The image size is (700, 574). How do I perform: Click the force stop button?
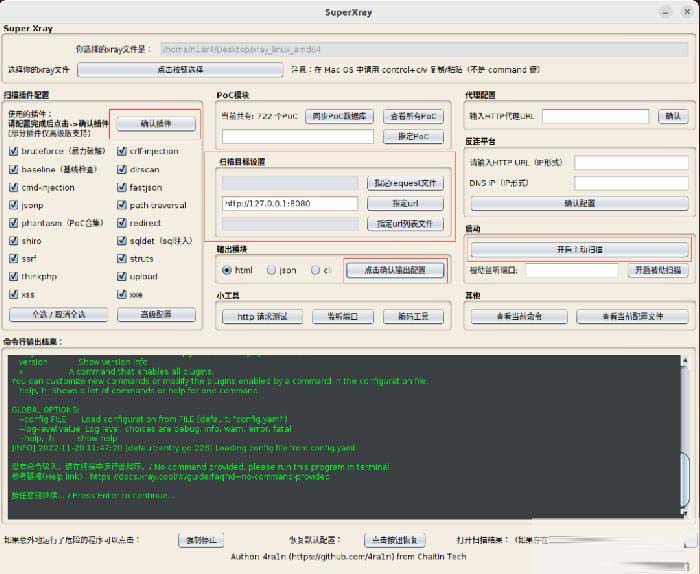[201, 540]
